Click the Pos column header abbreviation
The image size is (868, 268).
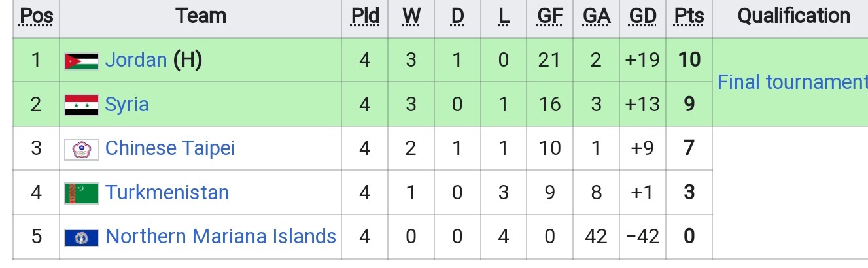coord(37,16)
